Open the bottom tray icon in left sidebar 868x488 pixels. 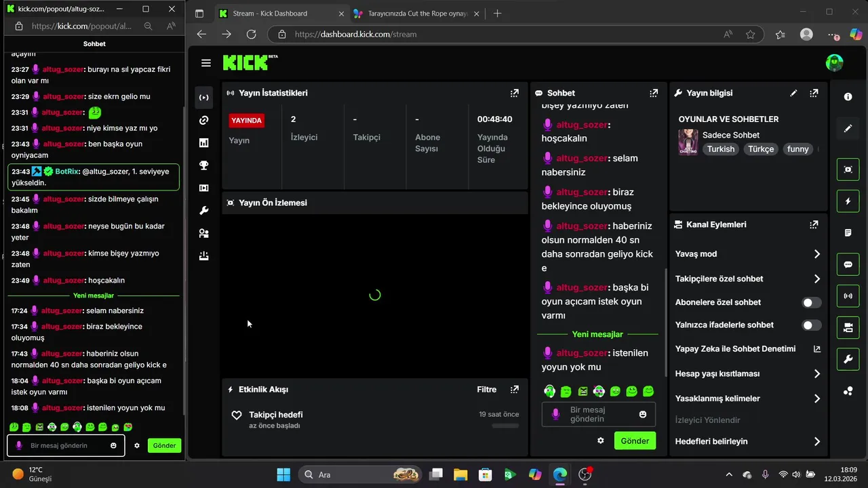[203, 256]
